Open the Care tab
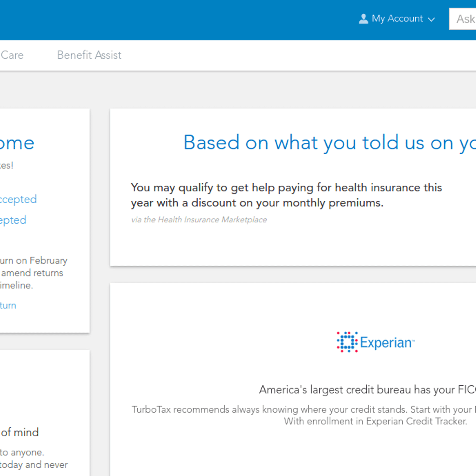This screenshot has width=476, height=476. 12,55
